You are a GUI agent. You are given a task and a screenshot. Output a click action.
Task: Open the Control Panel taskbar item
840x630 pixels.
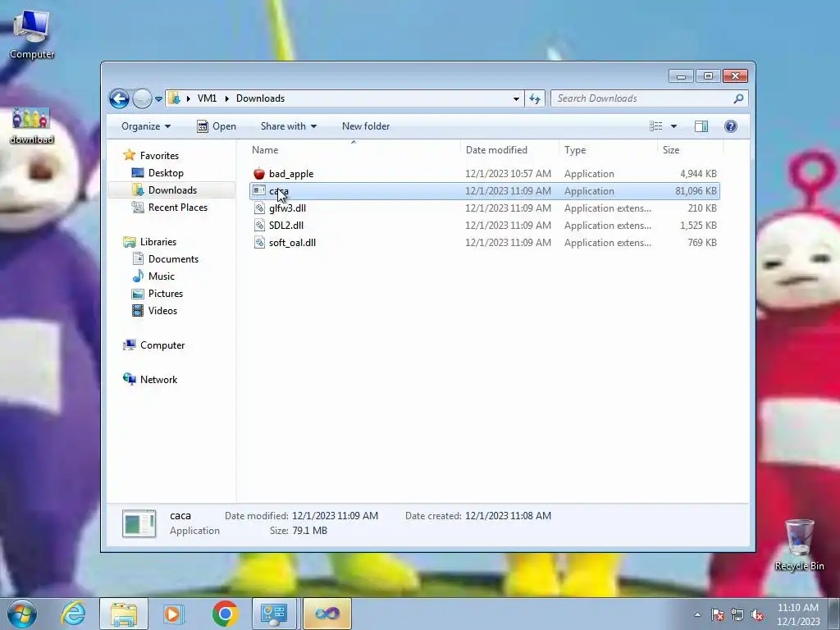point(274,614)
